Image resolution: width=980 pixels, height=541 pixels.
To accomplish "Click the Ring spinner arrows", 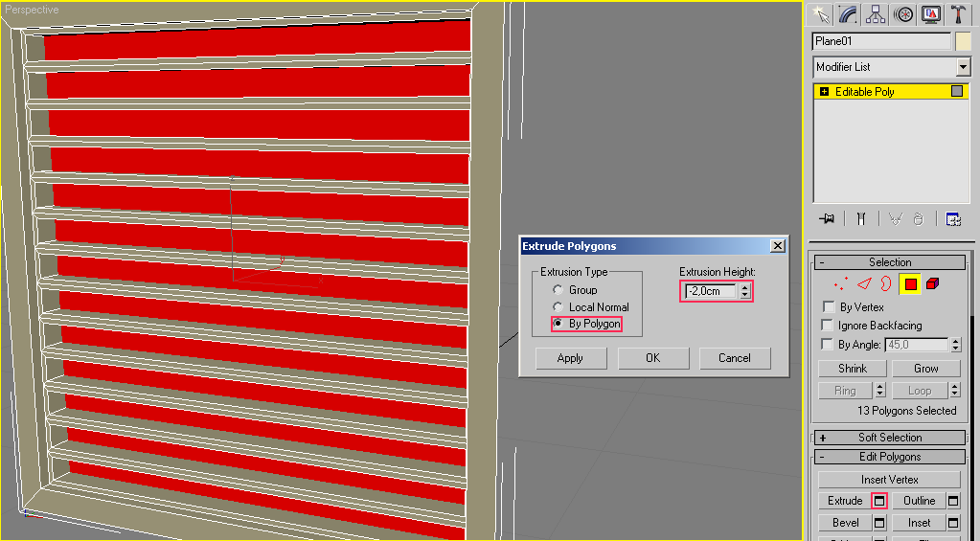I will (x=880, y=391).
